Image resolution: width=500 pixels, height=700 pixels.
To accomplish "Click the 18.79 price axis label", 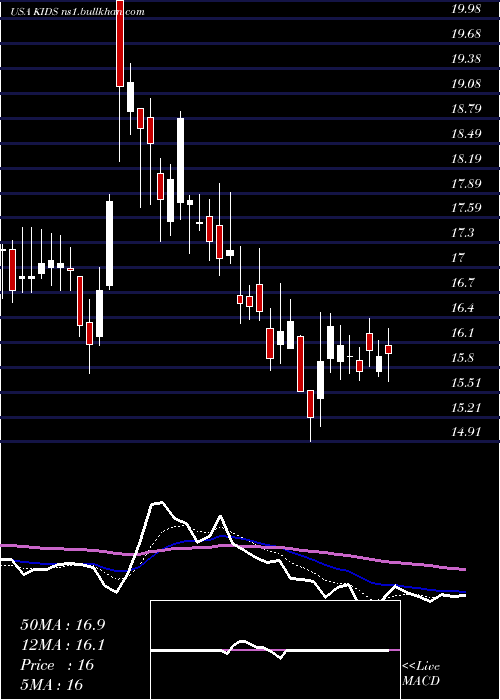I will click(x=466, y=109).
